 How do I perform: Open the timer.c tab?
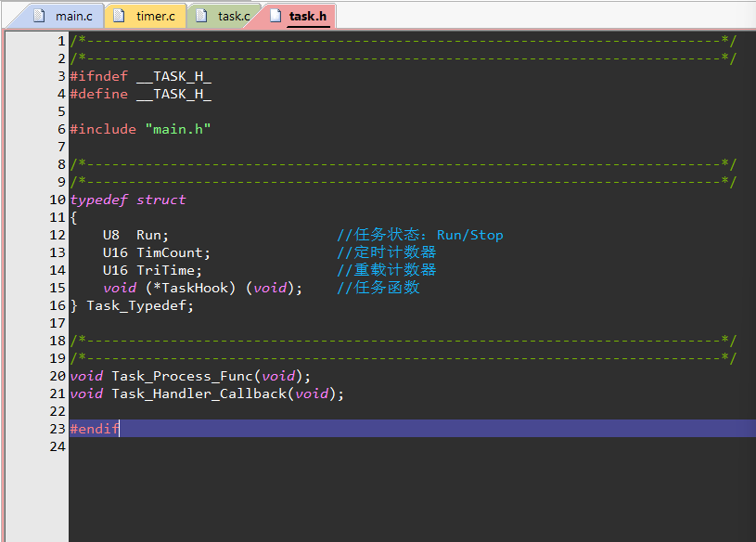click(145, 16)
